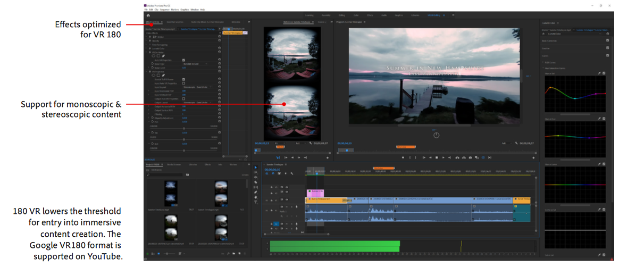
Task: Click the Export Frame camera icon
Action: coord(471,157)
